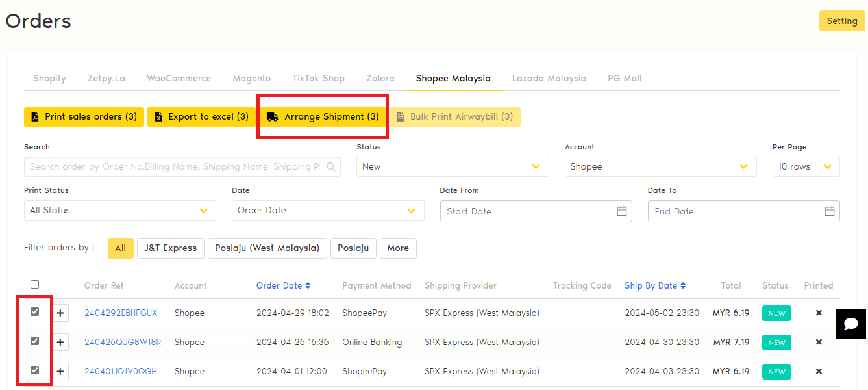Expand the Print Status dropdown
The width and height of the screenshot is (868, 390).
120,211
